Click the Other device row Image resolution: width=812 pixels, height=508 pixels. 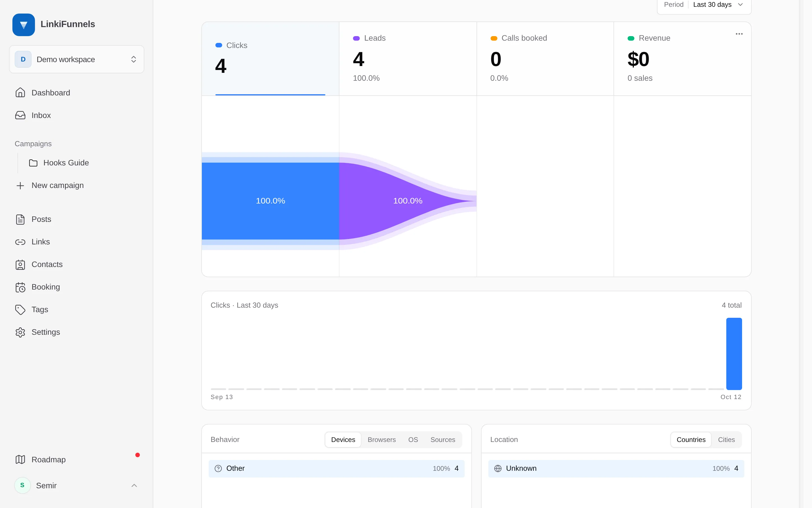(337, 468)
